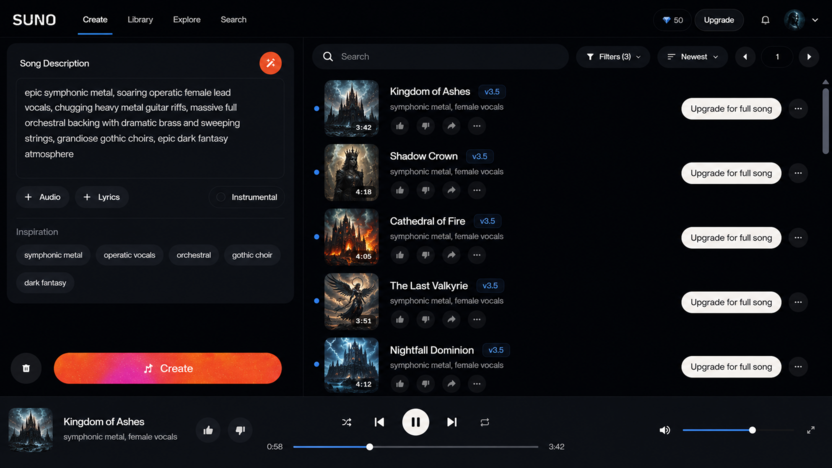The height and width of the screenshot is (468, 832).
Task: Switch to the Library tab
Action: pyautogui.click(x=140, y=20)
